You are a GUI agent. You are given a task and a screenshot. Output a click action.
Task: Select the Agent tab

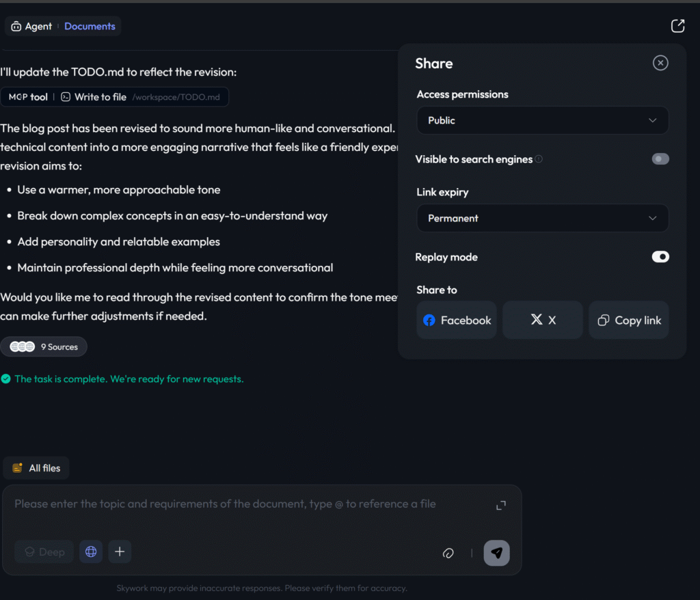tap(31, 26)
